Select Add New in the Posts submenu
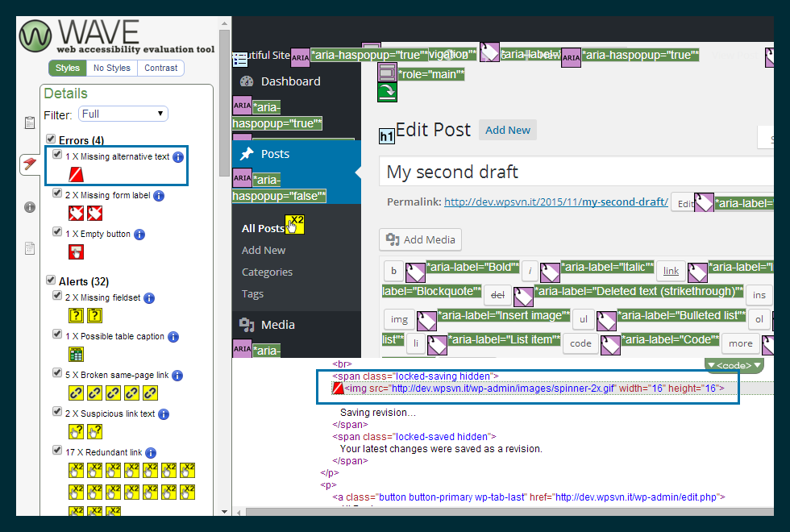 264,251
